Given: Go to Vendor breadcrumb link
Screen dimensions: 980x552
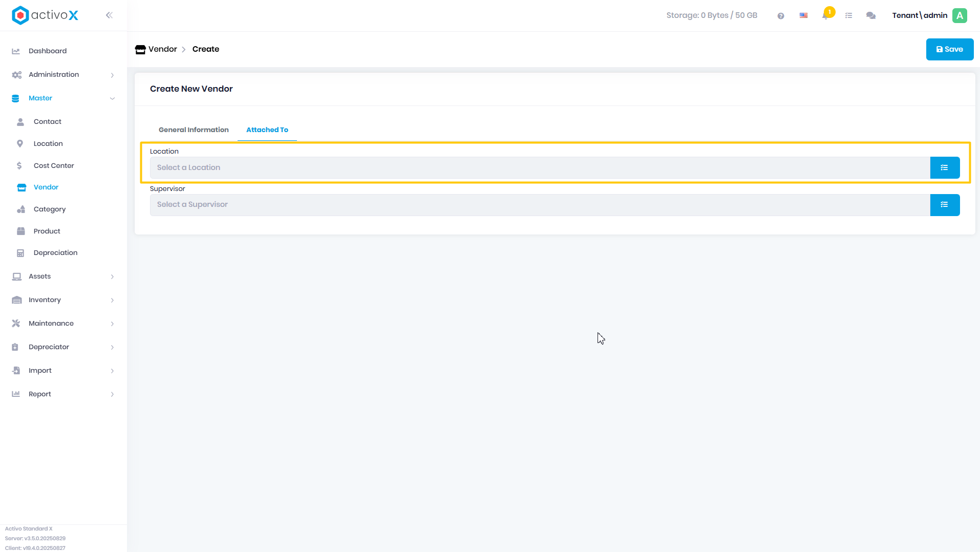Looking at the screenshot, I should [162, 50].
